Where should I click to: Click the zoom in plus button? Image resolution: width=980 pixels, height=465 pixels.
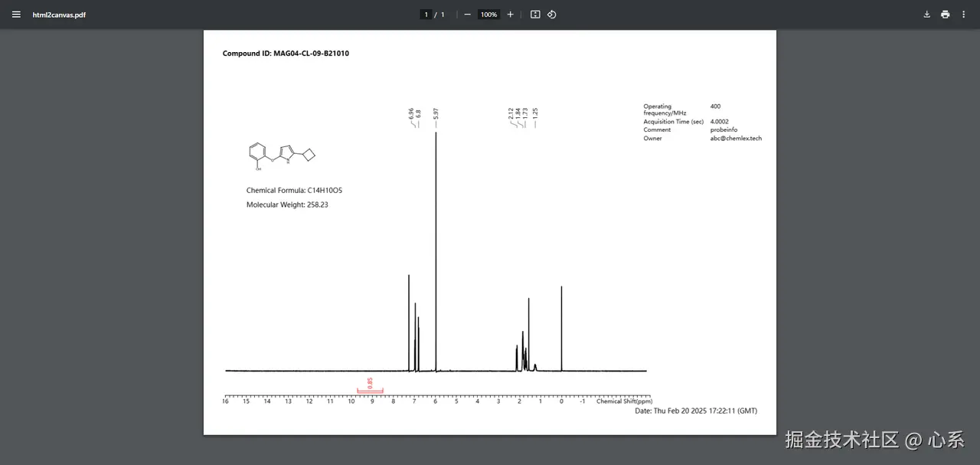pos(511,15)
